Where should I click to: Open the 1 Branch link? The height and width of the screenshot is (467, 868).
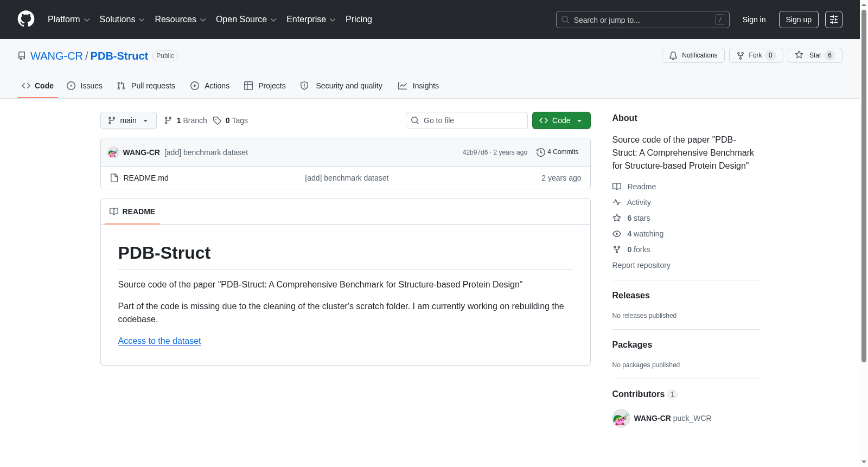point(186,120)
